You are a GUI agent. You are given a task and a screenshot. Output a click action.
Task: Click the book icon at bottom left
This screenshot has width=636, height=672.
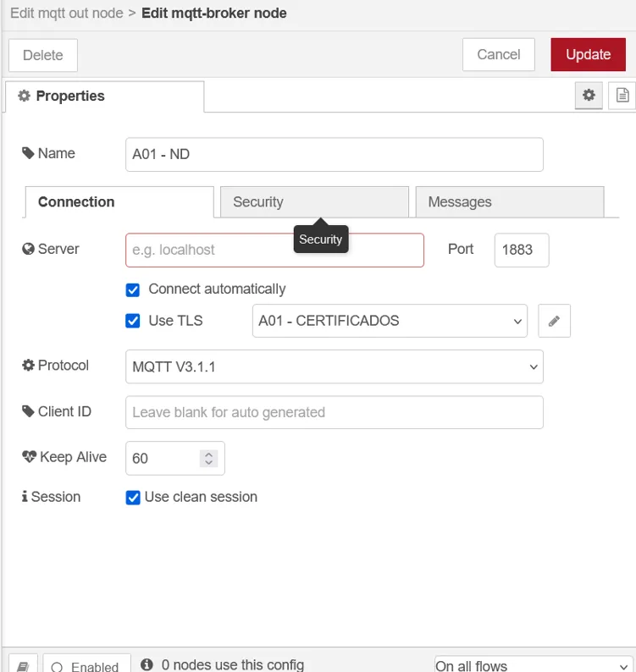pyautogui.click(x=24, y=665)
